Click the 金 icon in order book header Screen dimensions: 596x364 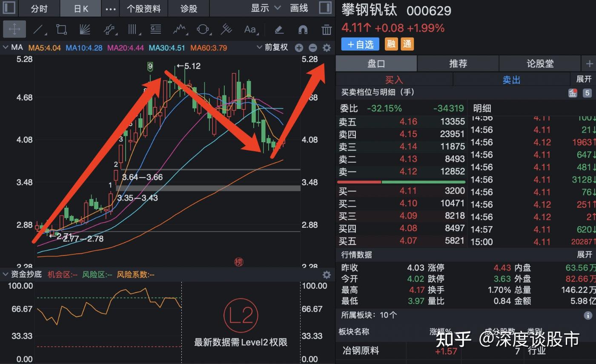573,93
